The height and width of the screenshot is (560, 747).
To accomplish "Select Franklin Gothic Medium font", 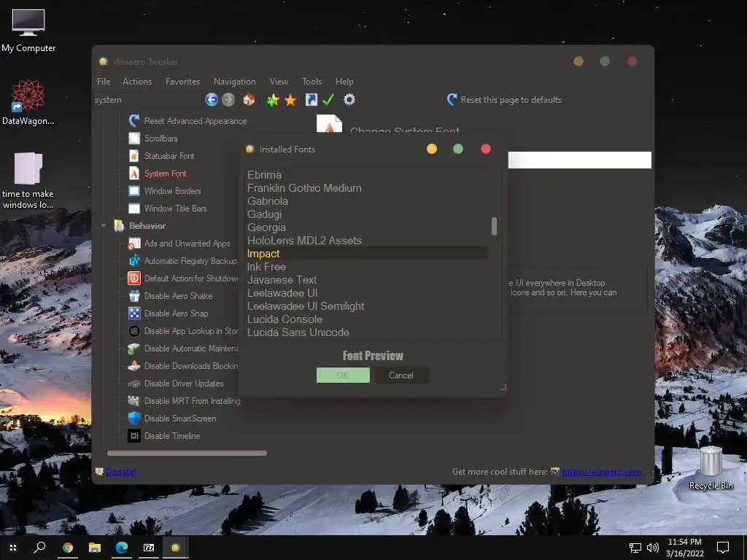I will pyautogui.click(x=367, y=188).
